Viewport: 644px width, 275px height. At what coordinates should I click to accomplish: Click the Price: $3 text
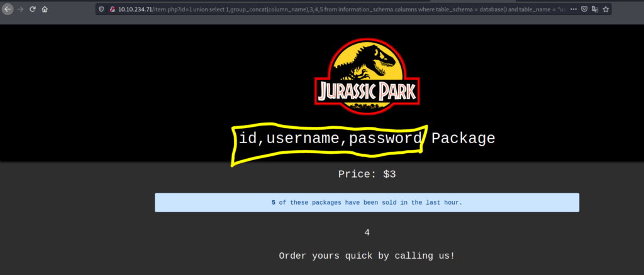367,174
